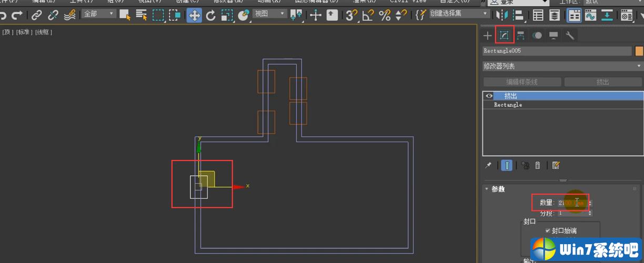Activate Select and Rotate tool
The image size is (644, 263).
(211, 15)
